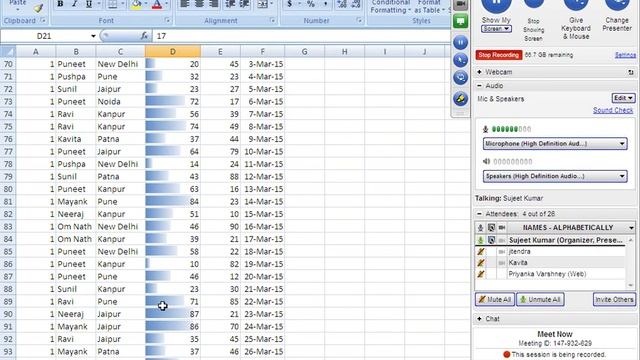Open Alignment group dialog launcher

coord(273,20)
